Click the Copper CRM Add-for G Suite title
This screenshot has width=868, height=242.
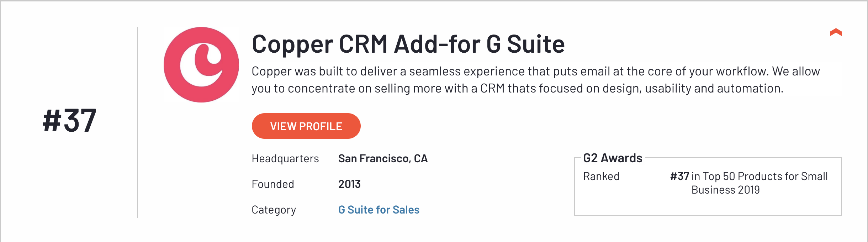click(x=408, y=44)
